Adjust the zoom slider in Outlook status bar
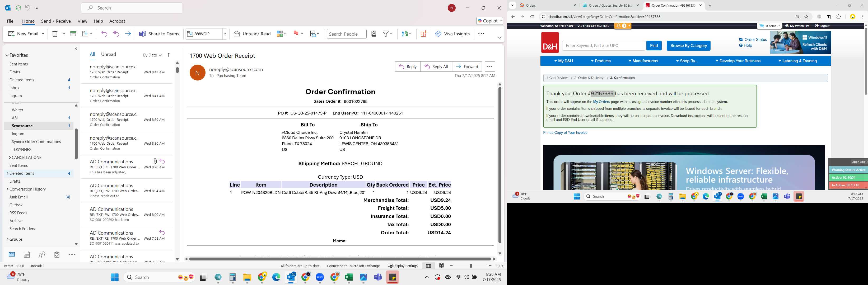The height and width of the screenshot is (285, 868). pyautogui.click(x=471, y=266)
